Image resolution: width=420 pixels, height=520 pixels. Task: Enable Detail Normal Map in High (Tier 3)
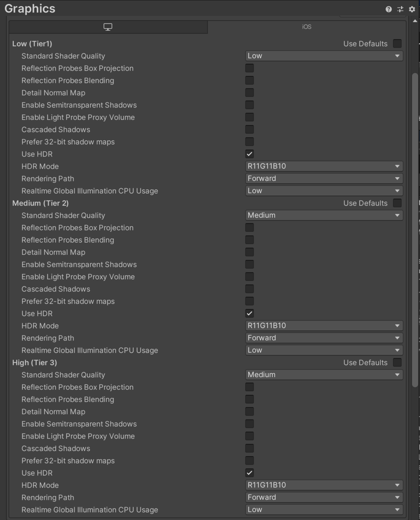pyautogui.click(x=249, y=411)
